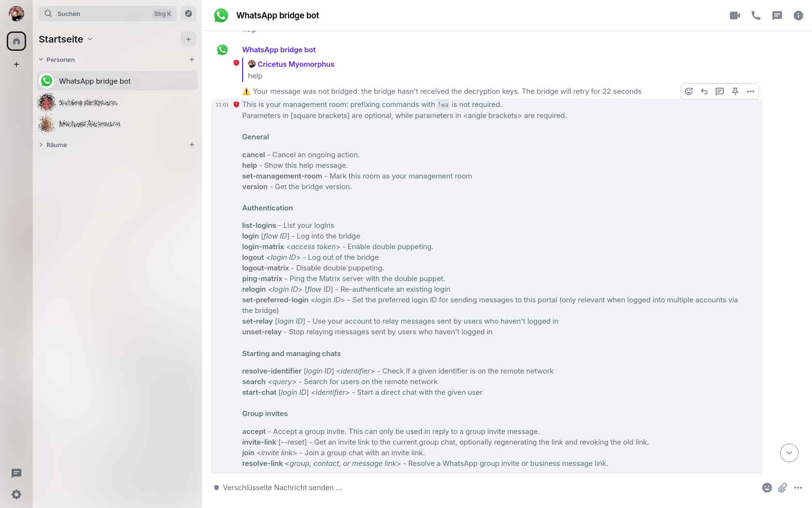The width and height of the screenshot is (812, 508).
Task: Open quick settings gear in sidebar
Action: coord(16,494)
